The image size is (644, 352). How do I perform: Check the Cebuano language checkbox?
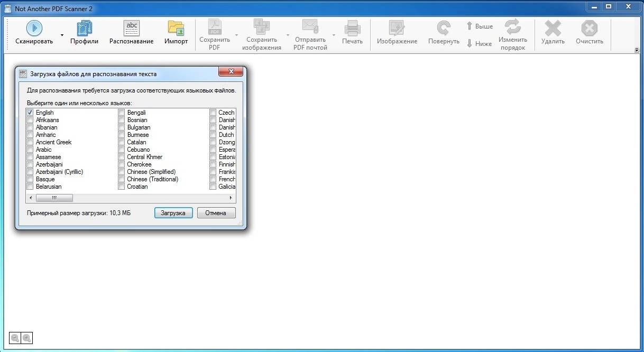[x=121, y=150]
